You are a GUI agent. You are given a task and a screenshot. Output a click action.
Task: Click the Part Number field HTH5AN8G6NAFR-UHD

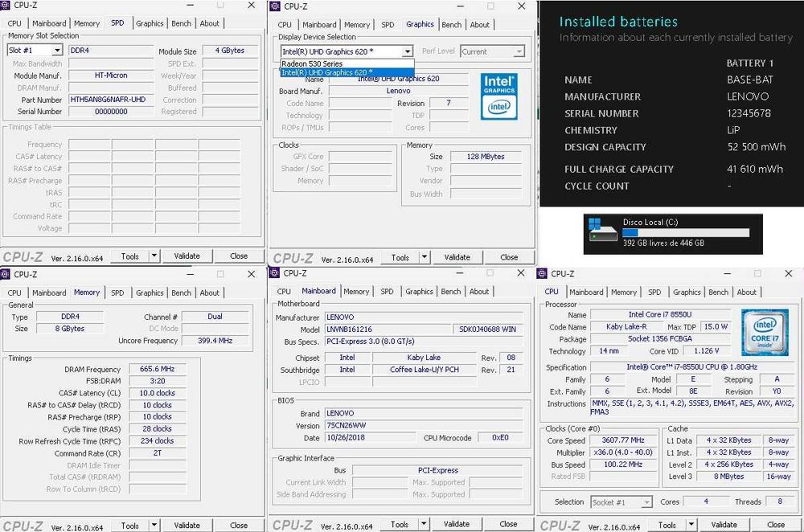tap(111, 100)
